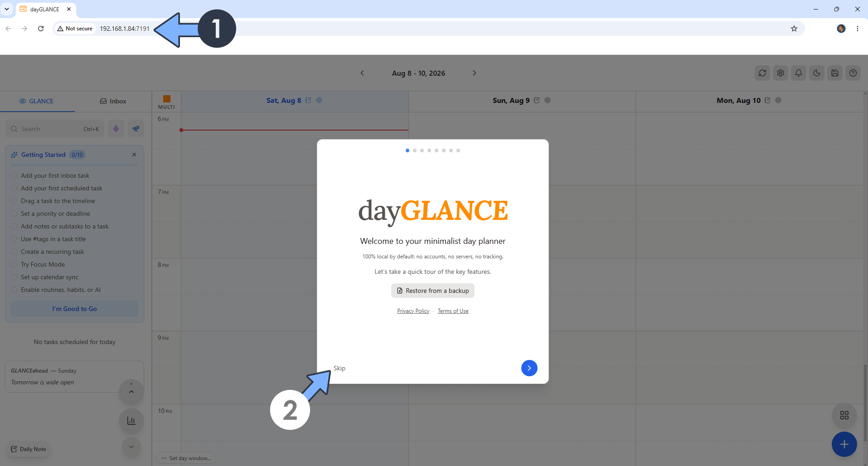Image resolution: width=868 pixels, height=466 pixels.
Task: Click the Getting Started 0/10 progress badge
Action: pyautogui.click(x=78, y=155)
